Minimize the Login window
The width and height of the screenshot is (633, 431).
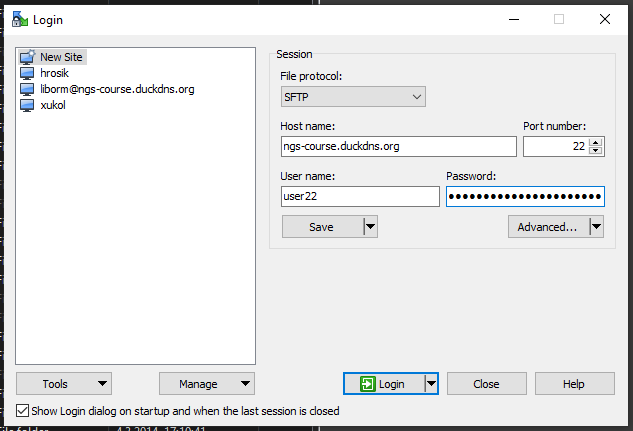(x=514, y=19)
